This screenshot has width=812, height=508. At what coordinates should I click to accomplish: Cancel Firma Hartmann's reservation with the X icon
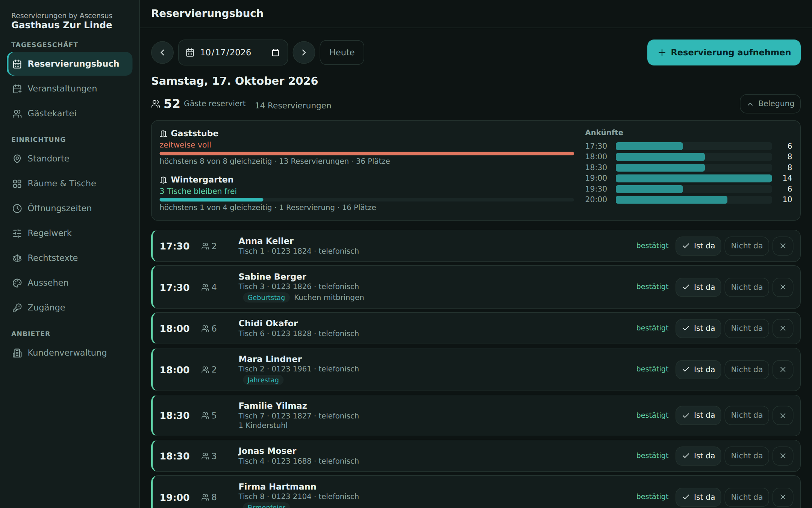tap(783, 497)
